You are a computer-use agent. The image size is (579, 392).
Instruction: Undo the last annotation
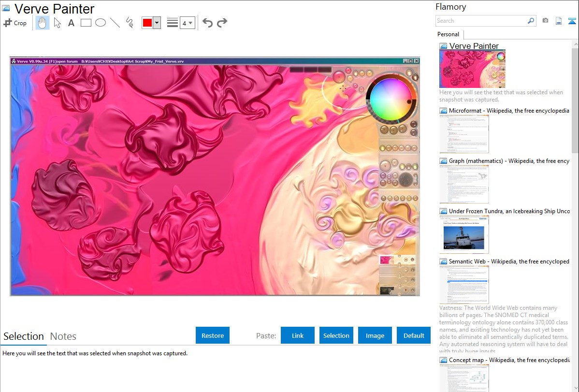[x=207, y=23]
